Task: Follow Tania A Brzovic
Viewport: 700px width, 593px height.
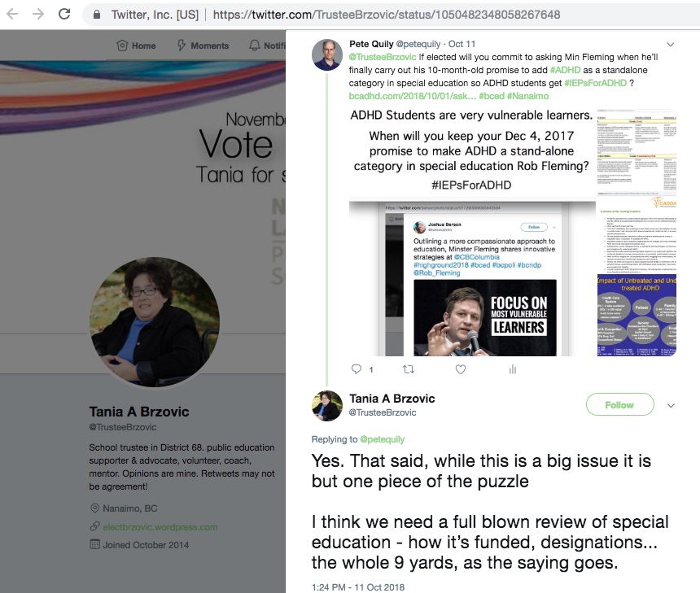Action: pyautogui.click(x=619, y=405)
